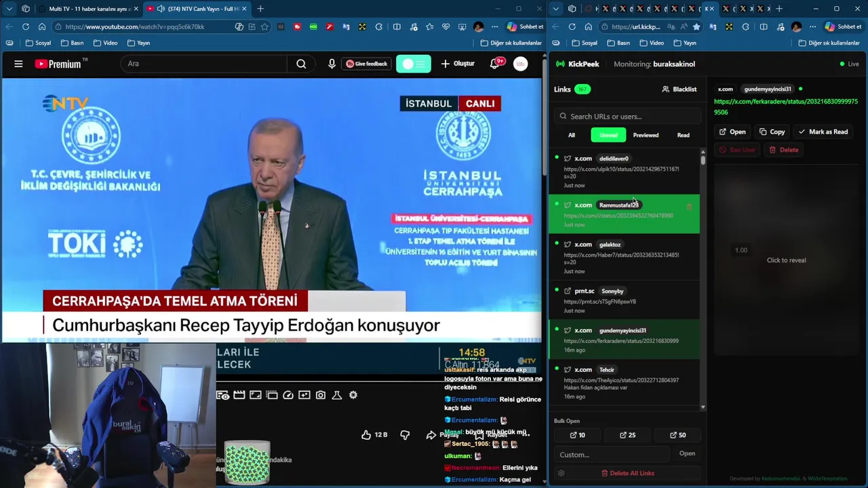868x488 pixels.
Task: Click the Give feedback button
Action: tap(366, 64)
